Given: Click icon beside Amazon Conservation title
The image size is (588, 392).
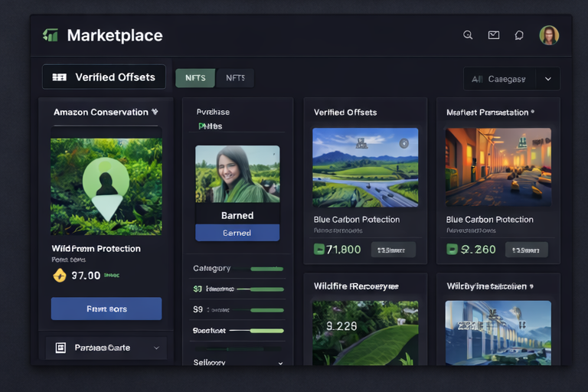Looking at the screenshot, I should click(155, 112).
